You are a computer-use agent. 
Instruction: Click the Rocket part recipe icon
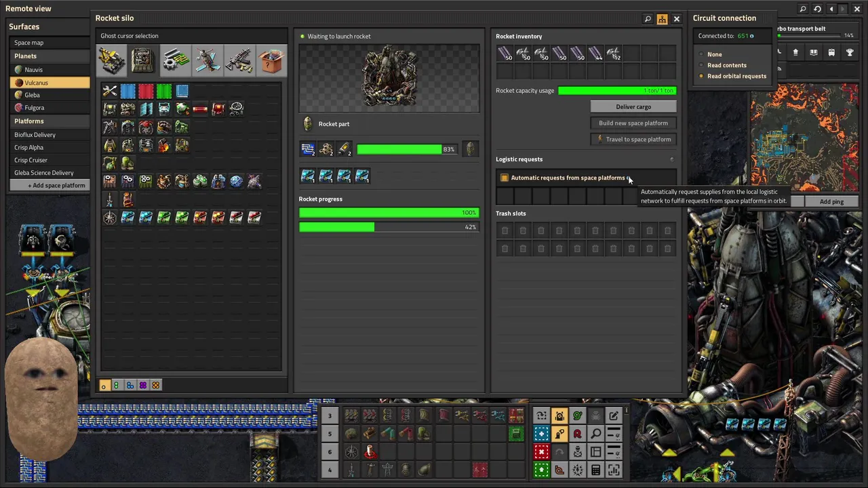click(x=308, y=124)
